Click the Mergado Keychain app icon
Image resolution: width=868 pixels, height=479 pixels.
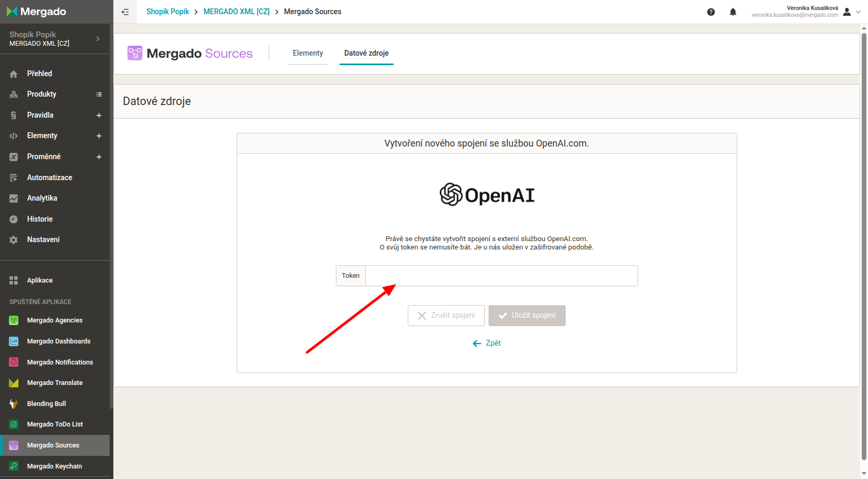(14, 466)
